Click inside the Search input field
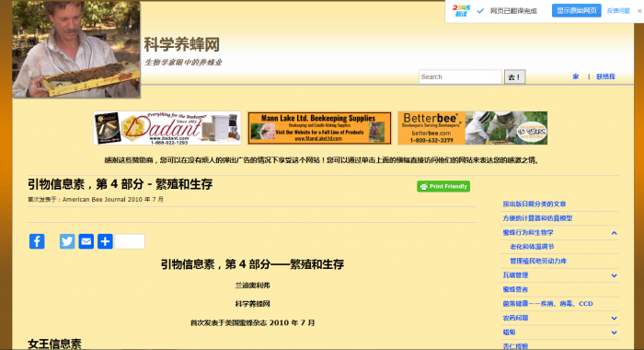 [x=460, y=77]
